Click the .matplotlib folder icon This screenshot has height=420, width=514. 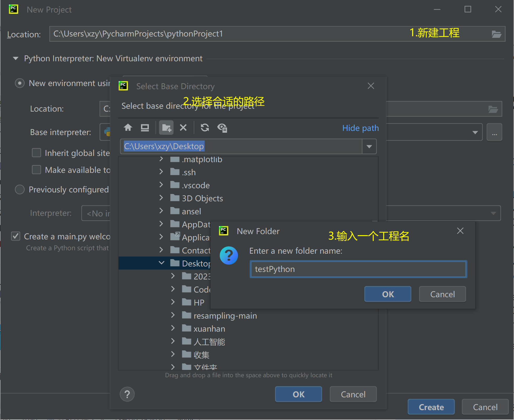coord(175,159)
